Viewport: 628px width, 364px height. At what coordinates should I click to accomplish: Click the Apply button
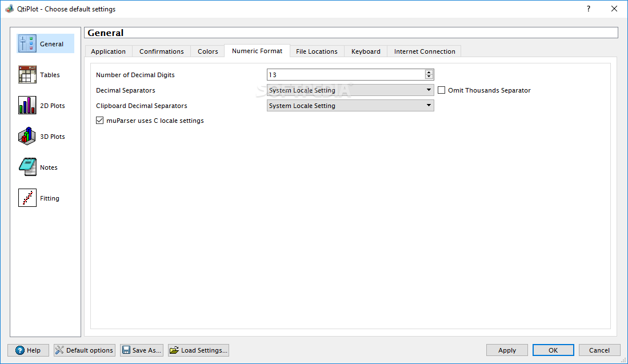point(507,350)
